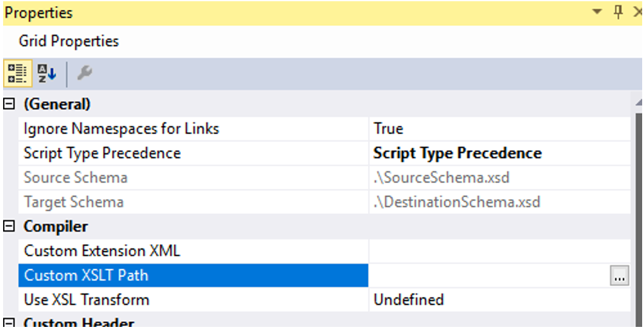
Task: Open Property Pages wrench icon
Action: [x=84, y=74]
